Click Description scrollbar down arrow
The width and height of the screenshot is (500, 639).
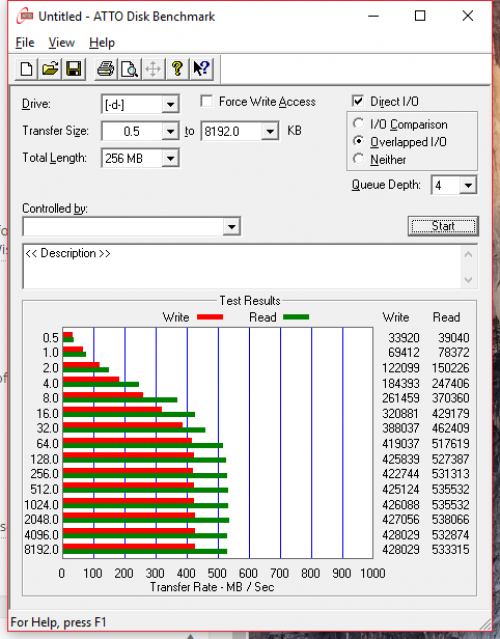pos(468,280)
